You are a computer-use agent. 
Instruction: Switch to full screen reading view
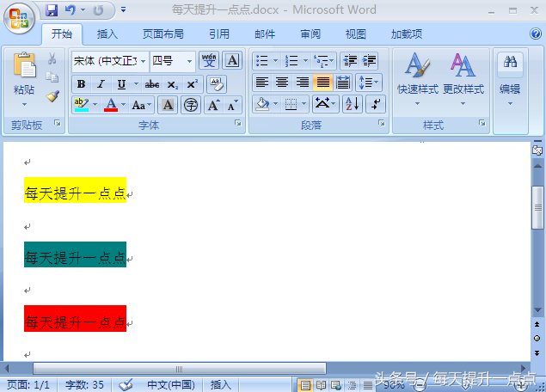pos(321,385)
